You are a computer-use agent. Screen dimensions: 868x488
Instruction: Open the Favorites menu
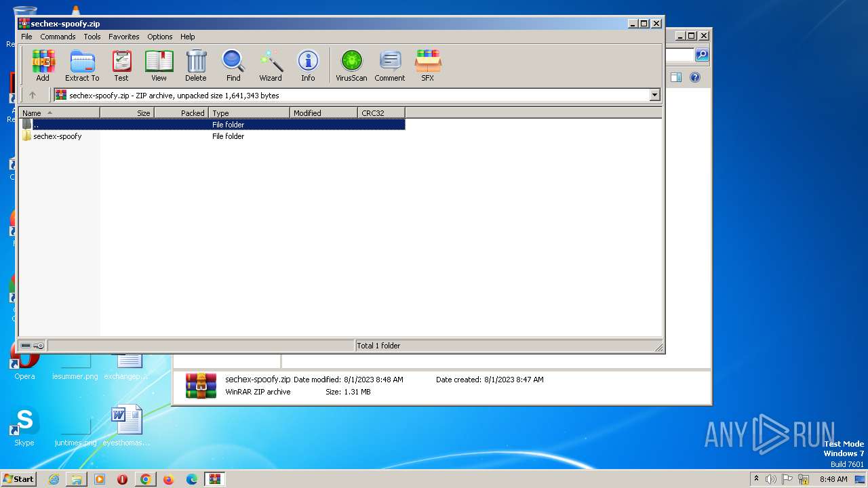(x=124, y=37)
